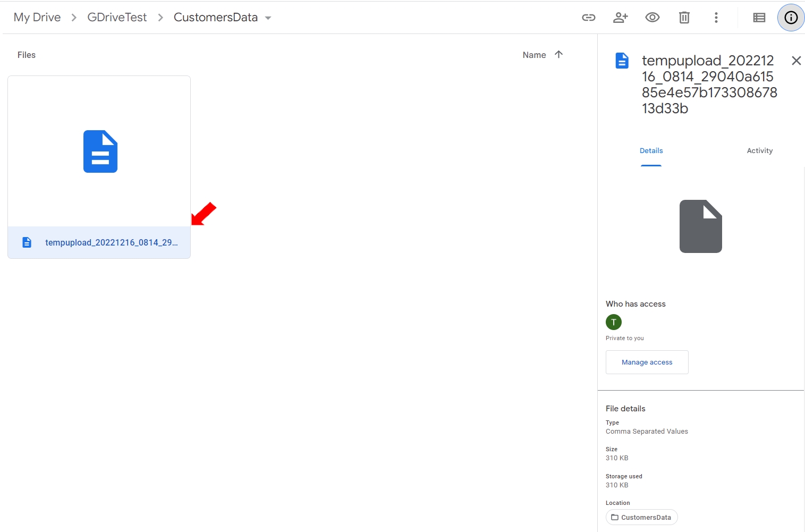The width and height of the screenshot is (805, 532).
Task: Click the Manage access button
Action: tap(647, 362)
